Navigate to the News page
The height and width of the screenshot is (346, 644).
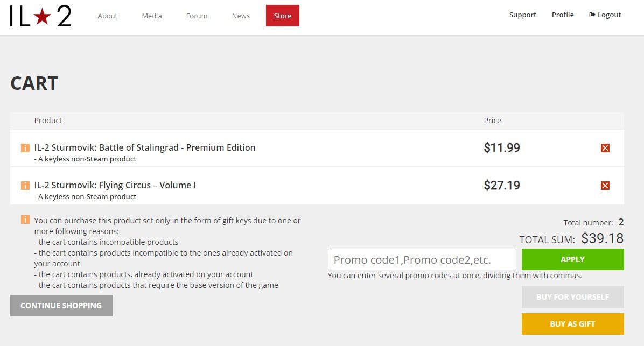pyautogui.click(x=241, y=16)
